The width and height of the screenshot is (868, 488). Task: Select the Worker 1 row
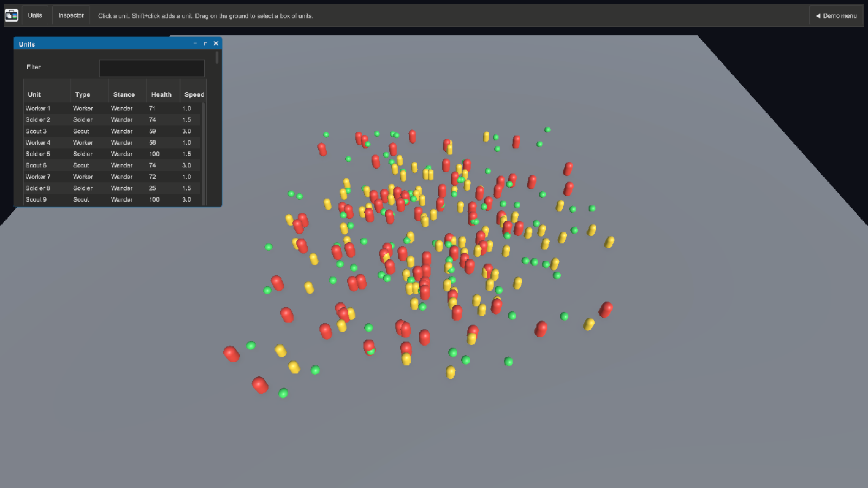(x=113, y=108)
